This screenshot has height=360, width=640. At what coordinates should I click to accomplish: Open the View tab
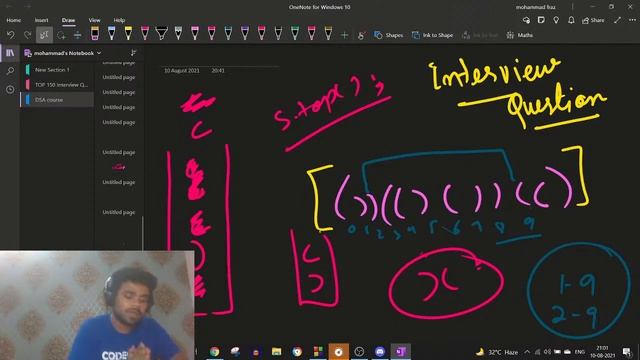pyautogui.click(x=94, y=20)
